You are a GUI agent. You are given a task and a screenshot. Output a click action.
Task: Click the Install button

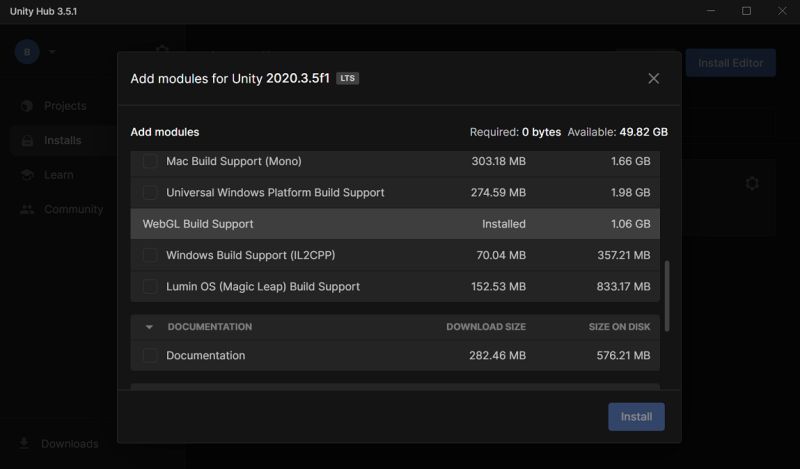point(636,416)
